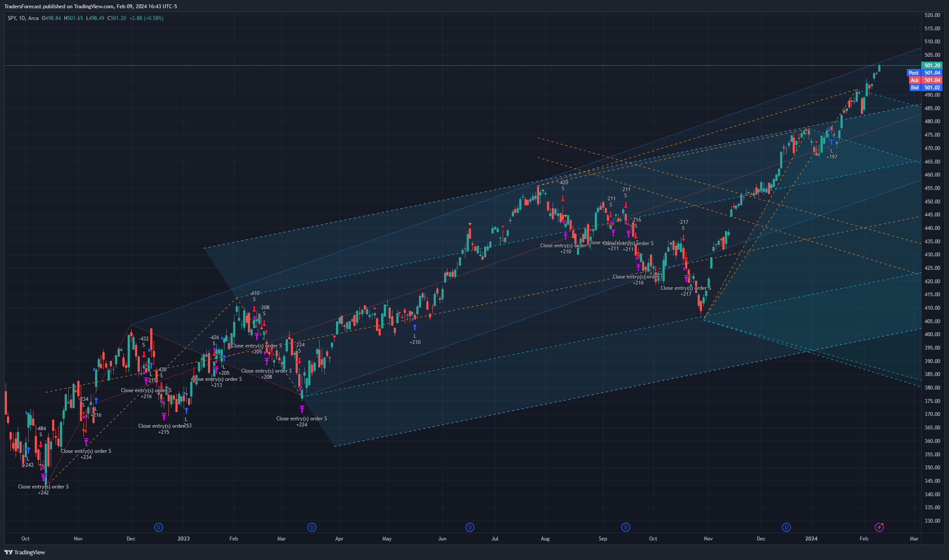Click the +2.88 (+0.58%) change value
Viewport: 949px width, 560px height.
[x=146, y=18]
